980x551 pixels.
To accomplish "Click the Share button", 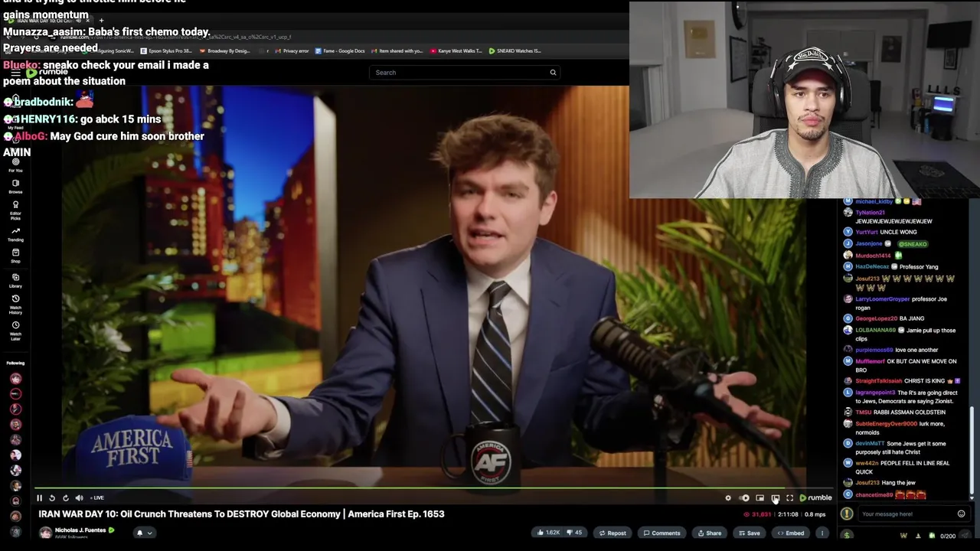I will tap(709, 533).
